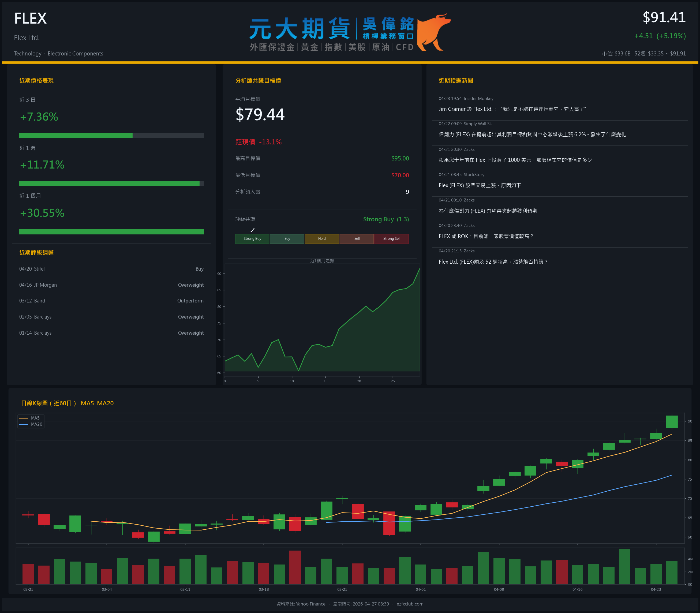Click the 02-25 date label on the axis
This screenshot has height=613, width=700.
click(28, 589)
